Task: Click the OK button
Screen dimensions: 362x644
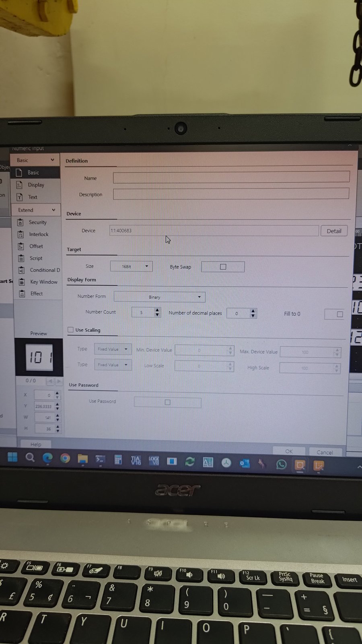Action: pyautogui.click(x=289, y=451)
